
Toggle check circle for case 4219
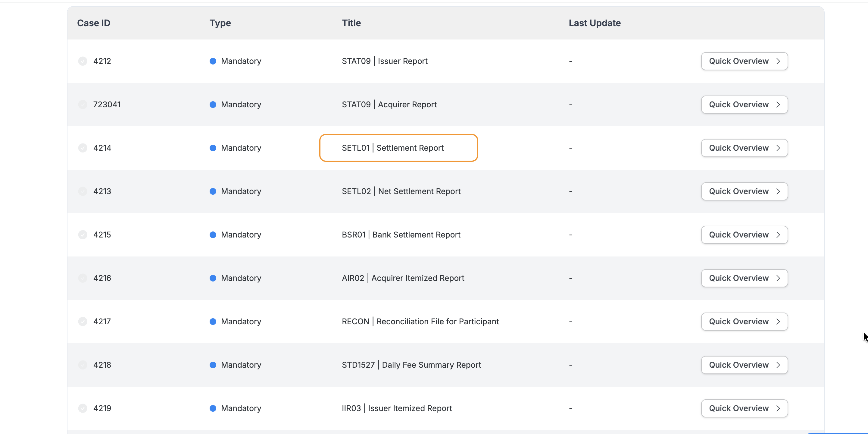pos(83,408)
